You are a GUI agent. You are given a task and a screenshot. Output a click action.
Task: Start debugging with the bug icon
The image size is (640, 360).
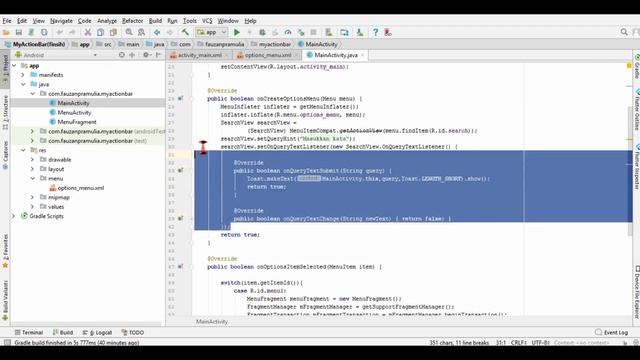[262, 32]
